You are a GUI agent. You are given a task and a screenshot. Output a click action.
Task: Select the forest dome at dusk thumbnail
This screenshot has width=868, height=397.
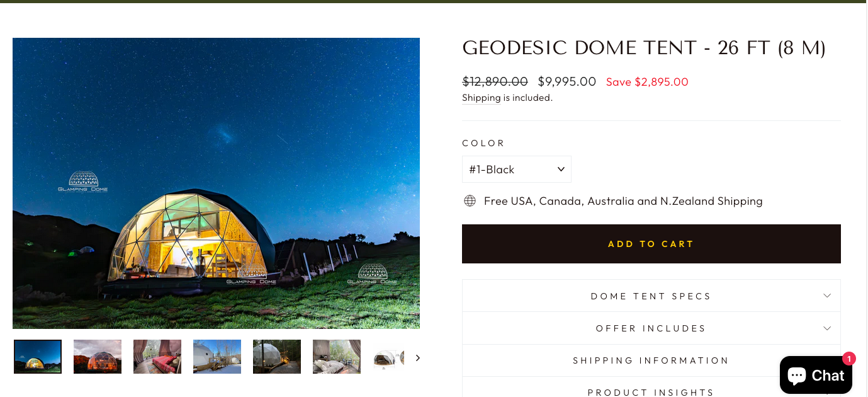coord(277,357)
